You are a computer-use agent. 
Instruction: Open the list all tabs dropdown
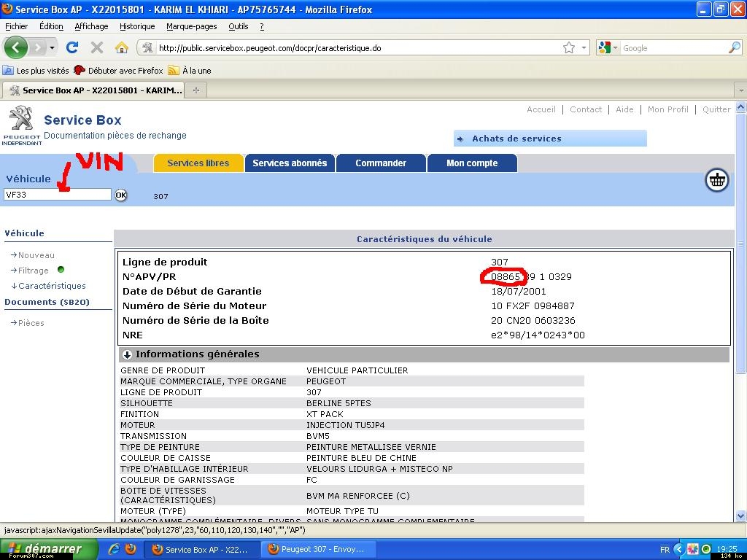pyautogui.click(x=741, y=90)
